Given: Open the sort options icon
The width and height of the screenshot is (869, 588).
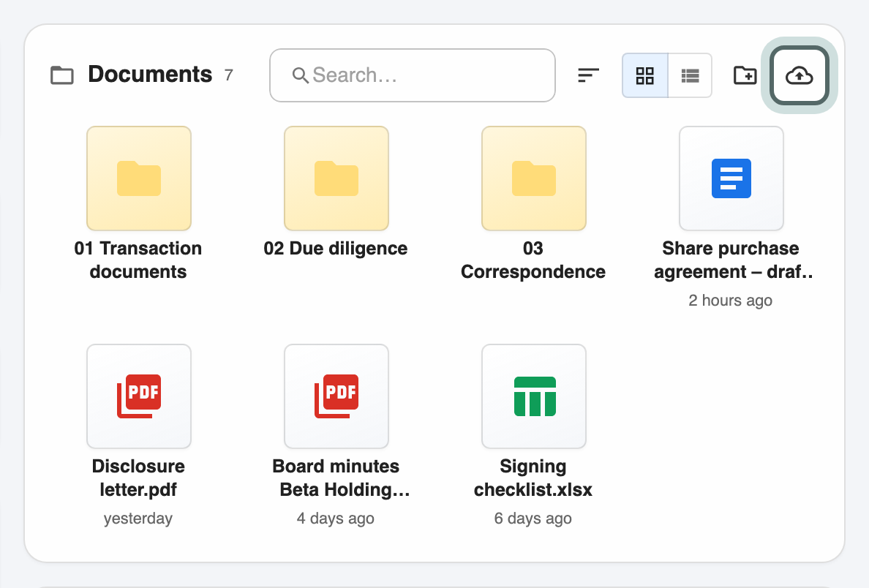Looking at the screenshot, I should pos(588,75).
